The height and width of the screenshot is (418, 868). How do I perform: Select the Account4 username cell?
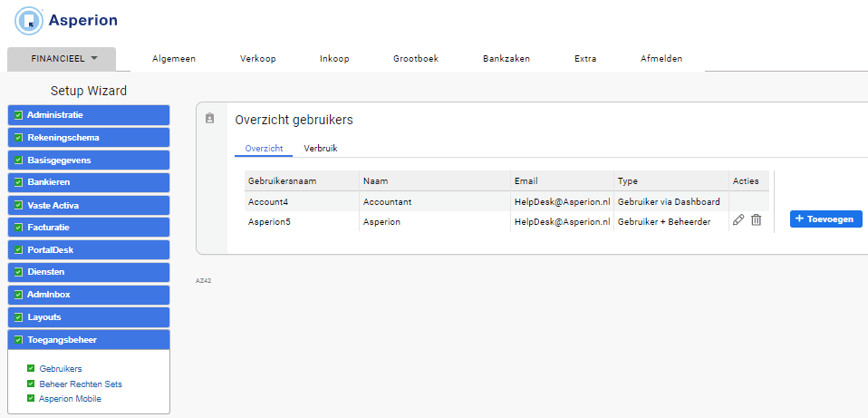tap(302, 201)
